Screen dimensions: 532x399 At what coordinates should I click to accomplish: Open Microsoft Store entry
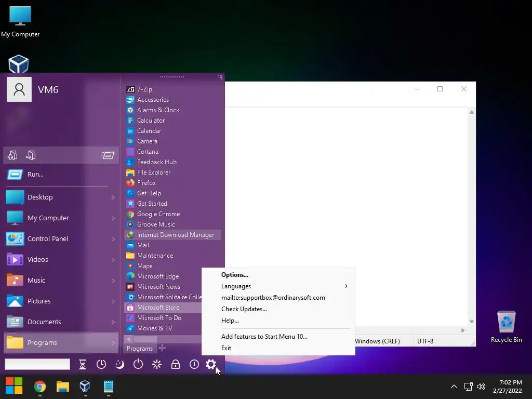tap(163, 308)
